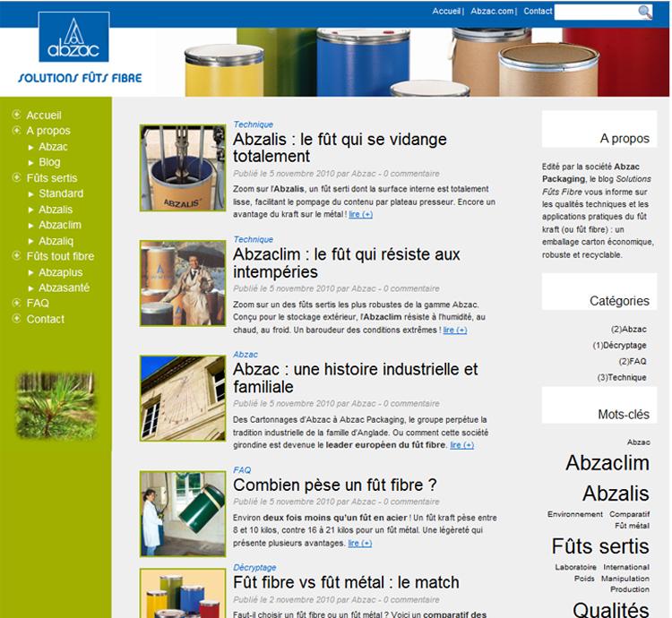
Task: Open Fûts tout fibre sidebar section
Action: point(60,256)
